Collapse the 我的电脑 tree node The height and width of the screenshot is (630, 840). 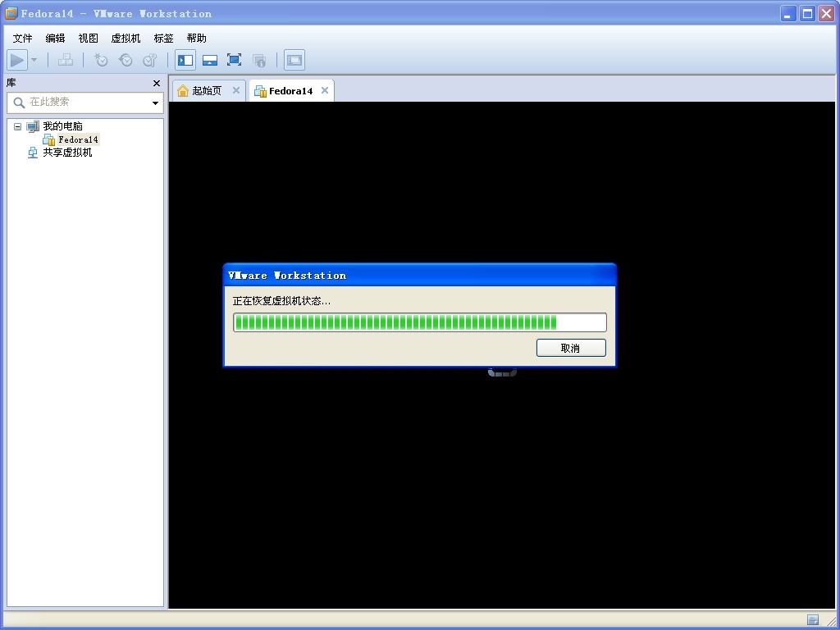[x=18, y=126]
